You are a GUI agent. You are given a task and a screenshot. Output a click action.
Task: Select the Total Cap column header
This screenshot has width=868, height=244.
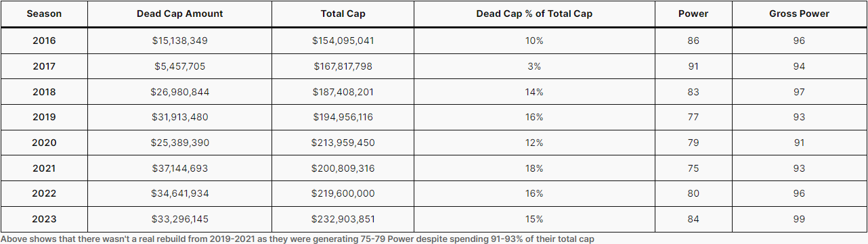click(343, 14)
